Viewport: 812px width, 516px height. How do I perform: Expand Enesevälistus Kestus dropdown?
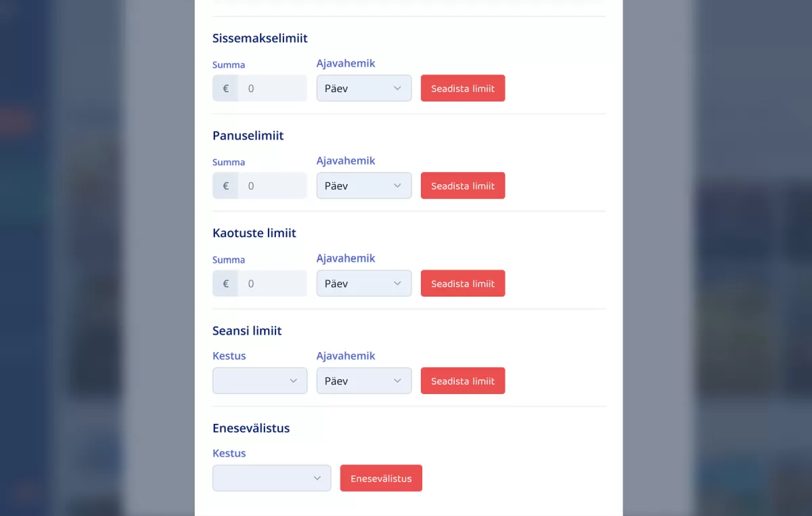tap(271, 478)
